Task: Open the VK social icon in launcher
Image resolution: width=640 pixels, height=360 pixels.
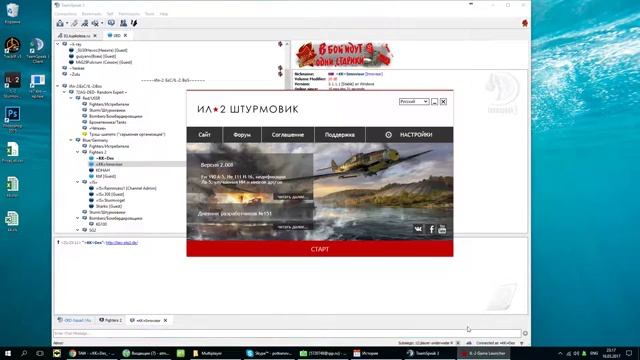Action: (418, 229)
